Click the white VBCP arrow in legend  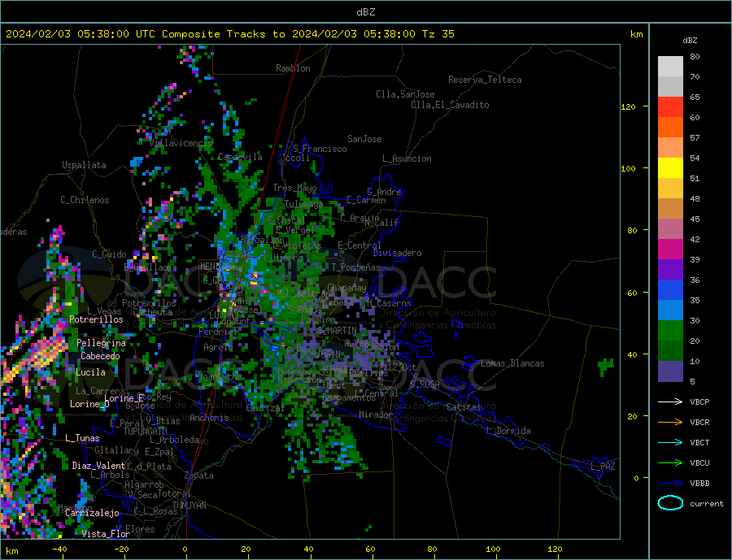coord(670,402)
